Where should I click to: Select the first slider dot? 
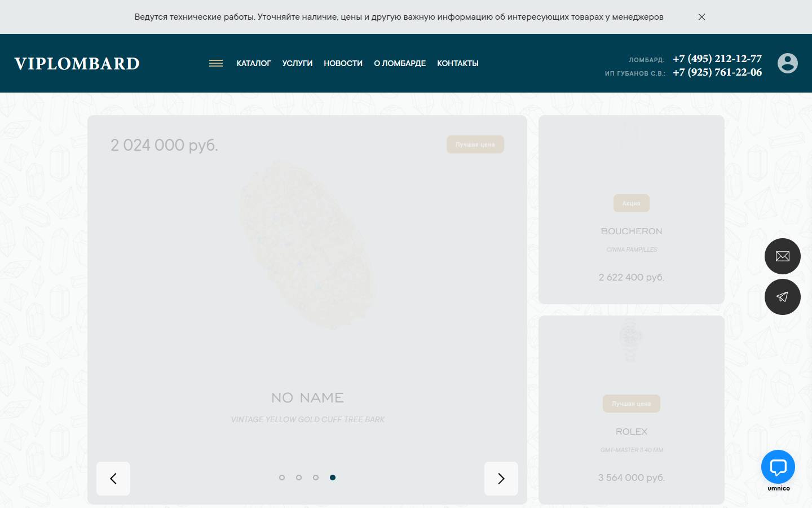coord(282,478)
